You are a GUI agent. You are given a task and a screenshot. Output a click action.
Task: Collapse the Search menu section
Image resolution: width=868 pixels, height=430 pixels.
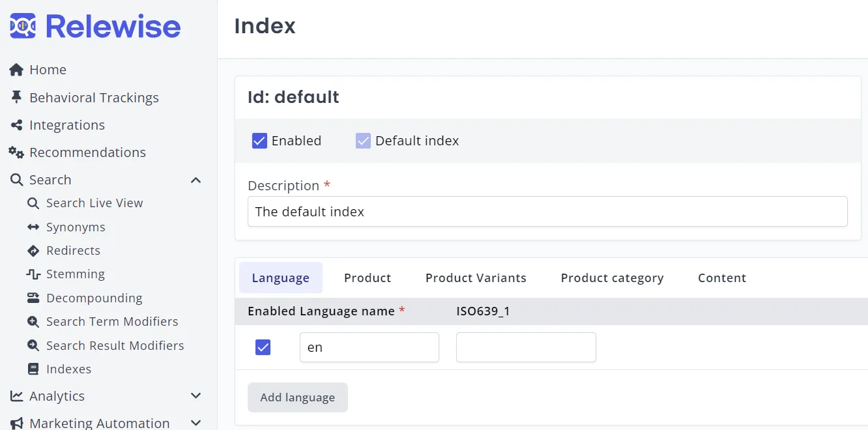pos(195,180)
